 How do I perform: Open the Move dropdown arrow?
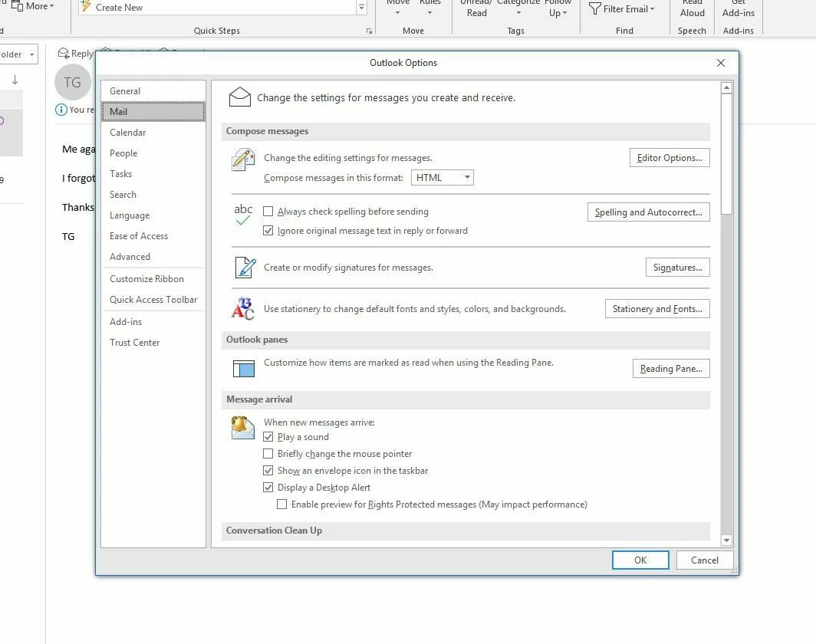coord(397,12)
